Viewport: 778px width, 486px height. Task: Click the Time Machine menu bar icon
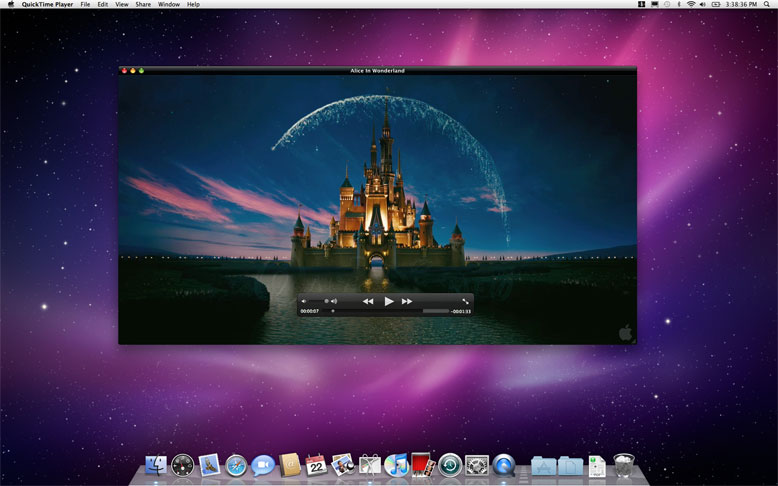667,4
